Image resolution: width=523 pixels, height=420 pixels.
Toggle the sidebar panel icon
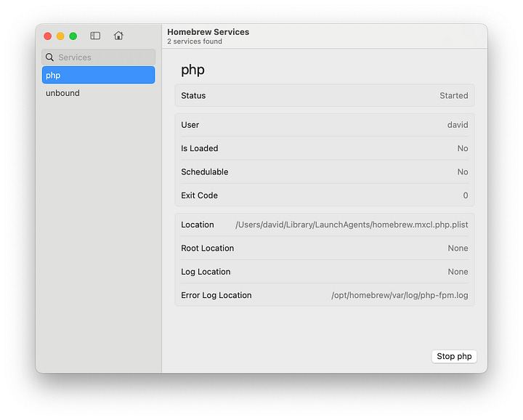click(95, 36)
